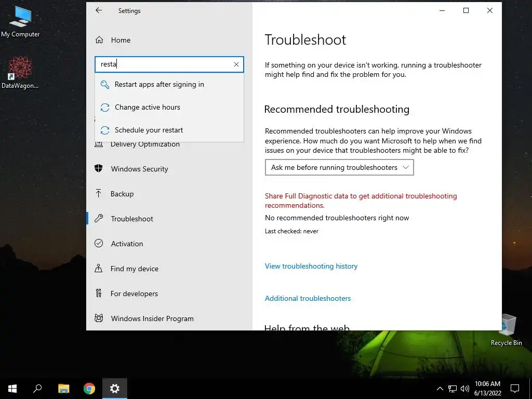Close the Settings window
The width and height of the screenshot is (532, 399).
(x=489, y=10)
